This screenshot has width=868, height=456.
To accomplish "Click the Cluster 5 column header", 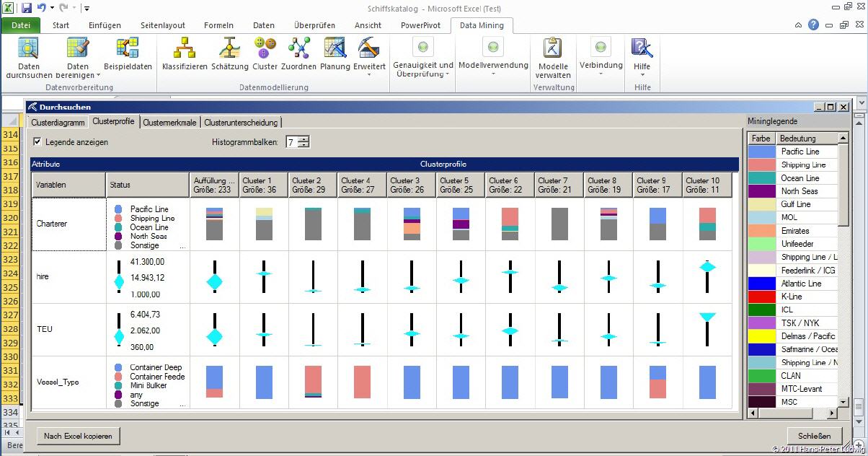I will point(461,185).
